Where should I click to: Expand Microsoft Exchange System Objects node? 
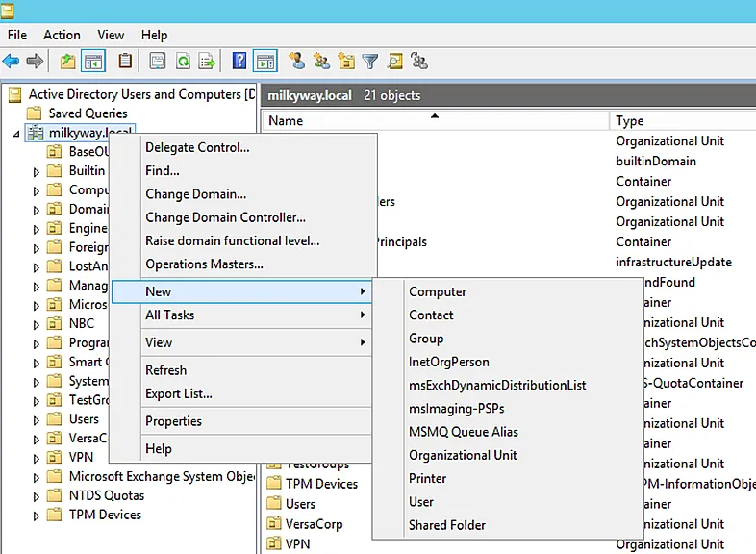[x=37, y=478]
